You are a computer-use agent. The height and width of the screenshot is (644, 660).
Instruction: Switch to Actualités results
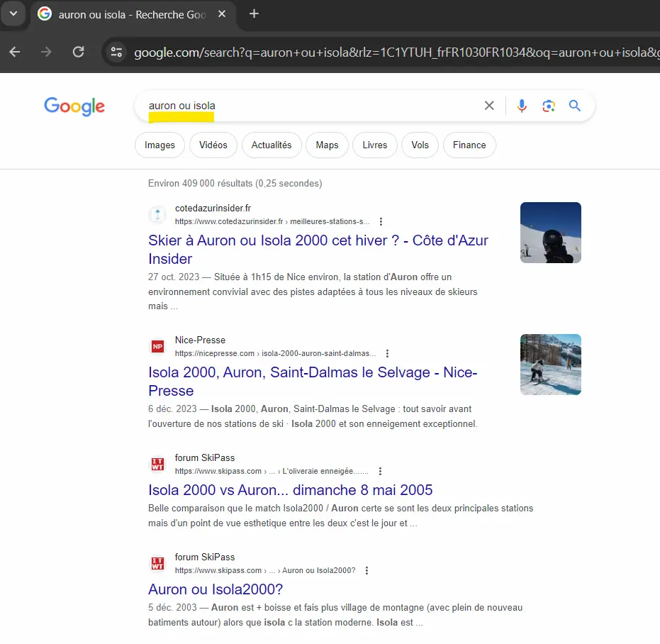(x=272, y=145)
